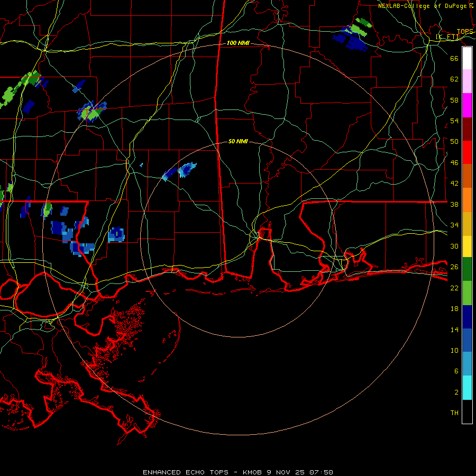Image resolution: width=476 pixels, height=476 pixels.
Task: Click the light pink color bar segment
Action: point(467,81)
